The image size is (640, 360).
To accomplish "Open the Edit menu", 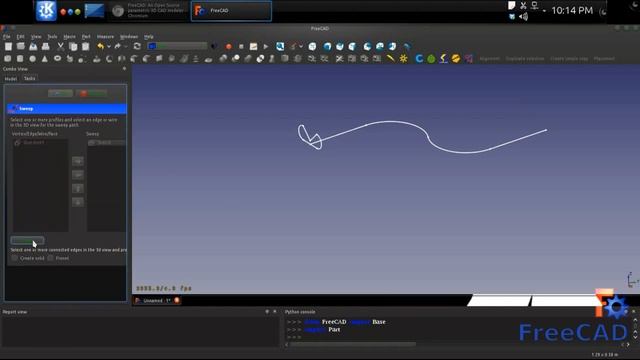I will pos(20,37).
